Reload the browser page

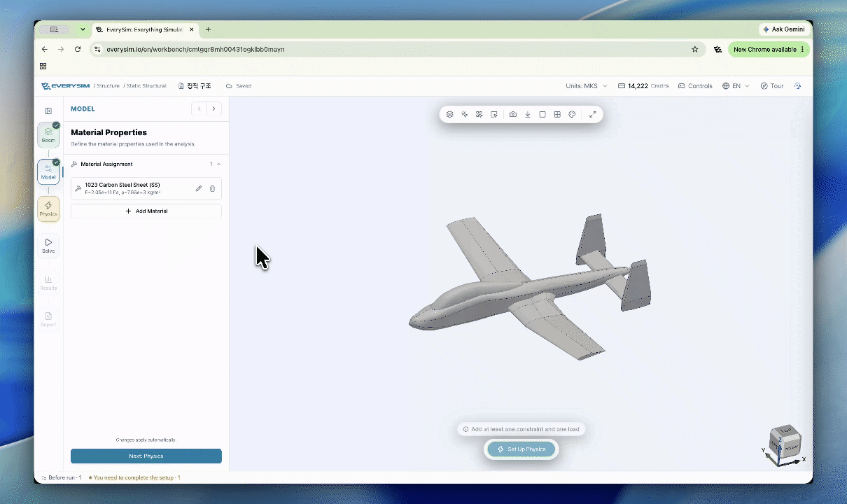[78, 50]
